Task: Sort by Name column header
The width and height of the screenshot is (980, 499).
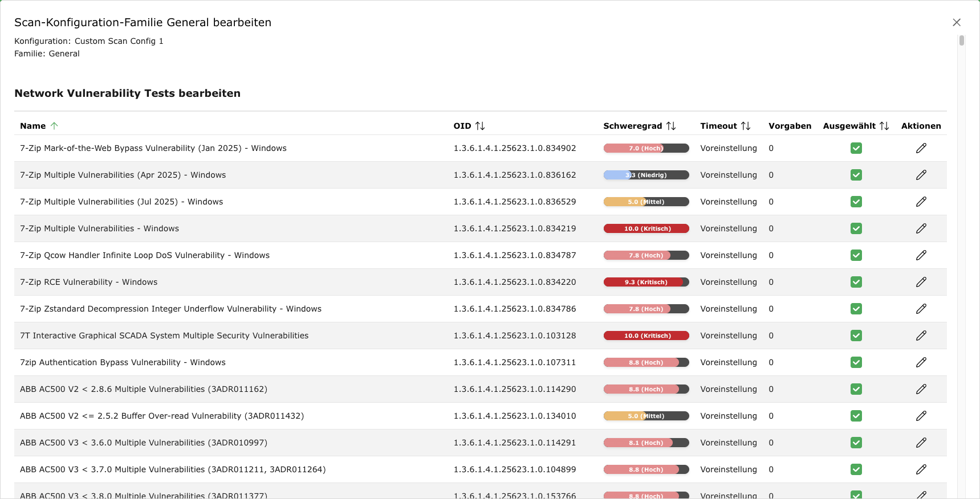Action: (33, 126)
